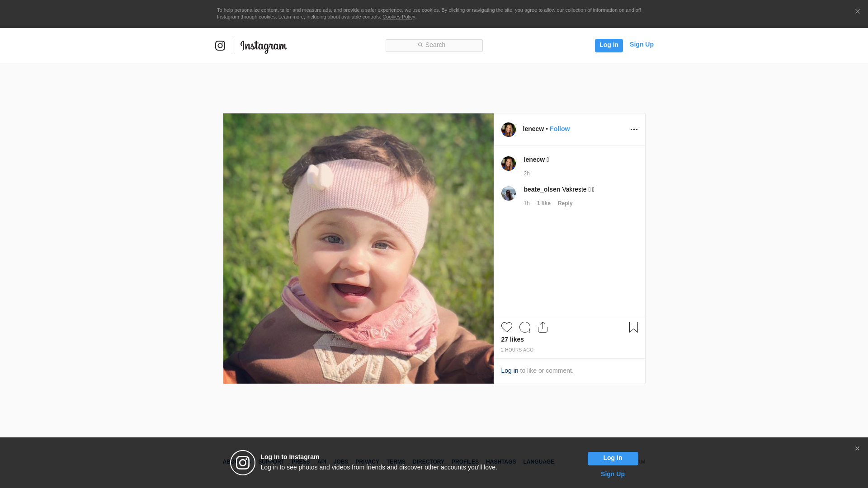Click into the Search field
Image resolution: width=868 pixels, height=488 pixels.
434,46
